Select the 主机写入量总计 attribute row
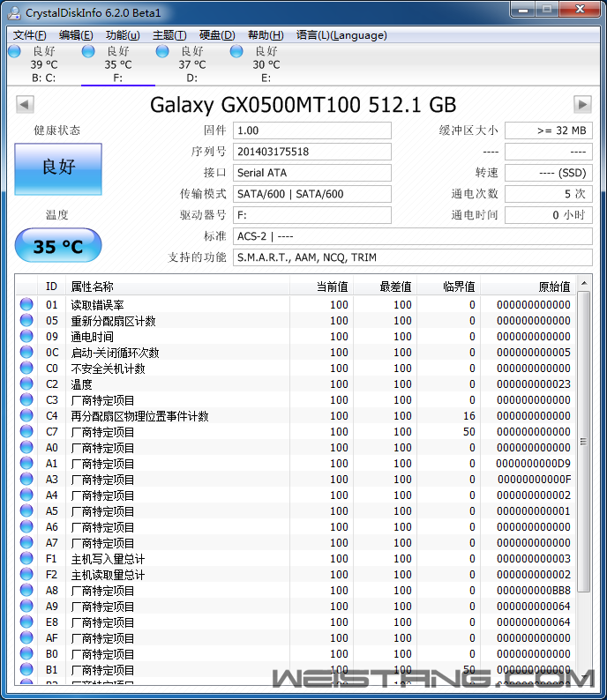The width and height of the screenshot is (607, 700). [296, 558]
